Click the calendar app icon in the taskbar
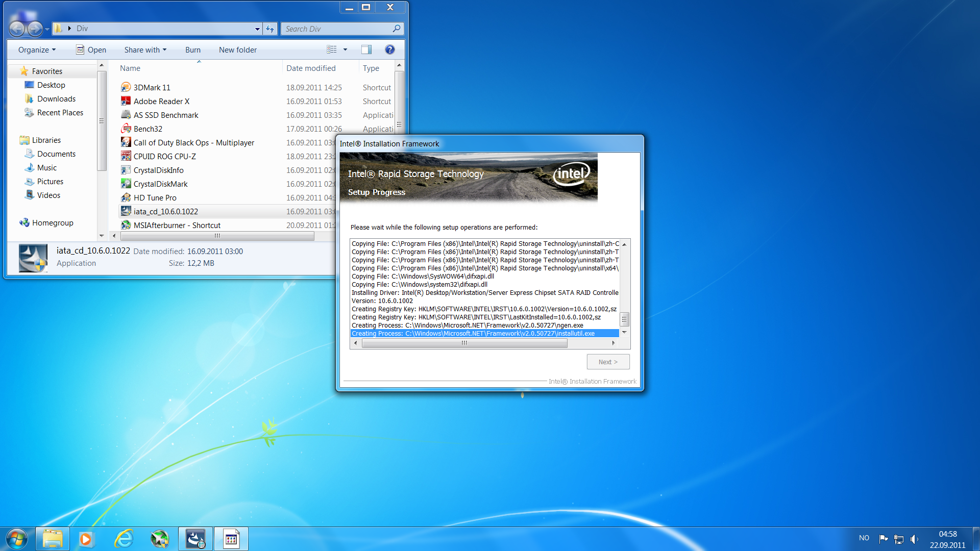 coord(231,539)
